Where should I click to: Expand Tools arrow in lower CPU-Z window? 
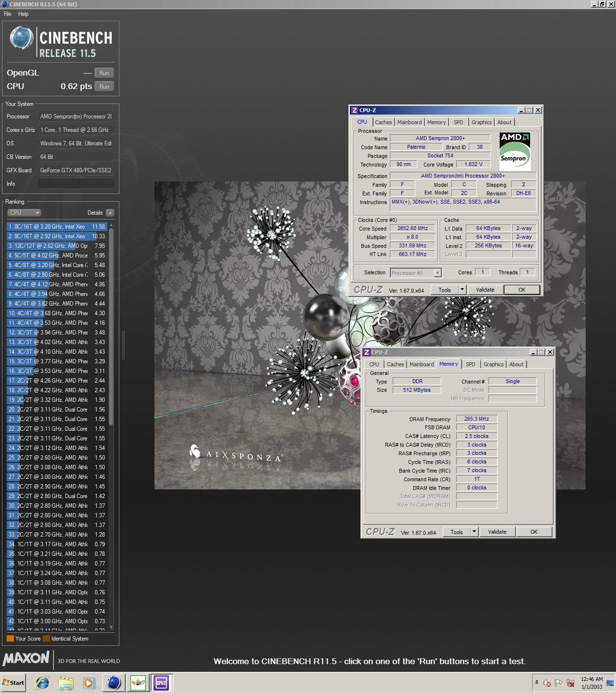pyautogui.click(x=475, y=532)
